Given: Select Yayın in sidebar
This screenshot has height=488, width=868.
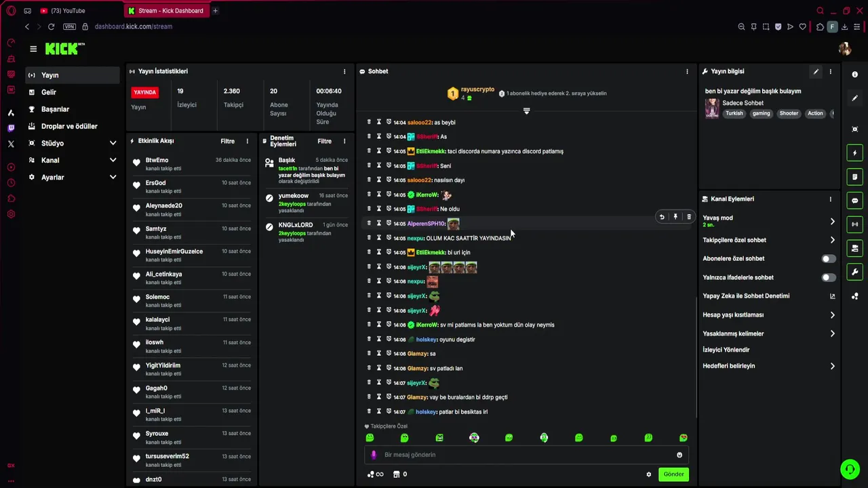Looking at the screenshot, I should tap(73, 75).
